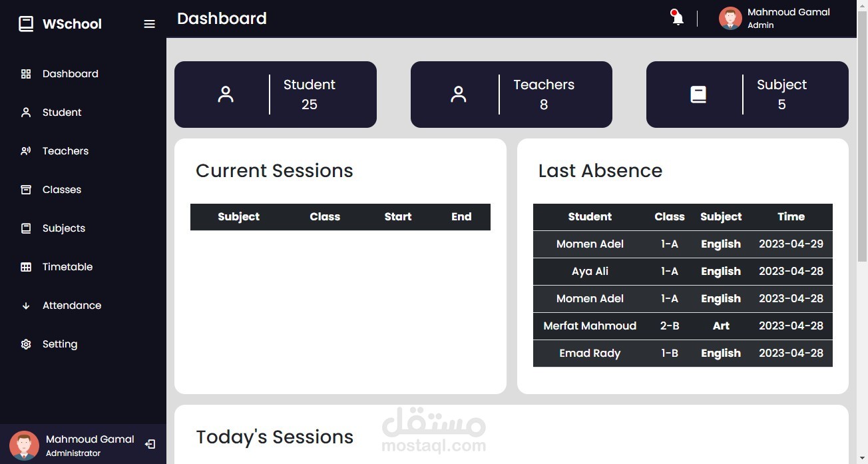The width and height of the screenshot is (868, 464).
Task: Click the Setting gear icon in sidebar
Action: click(x=26, y=344)
